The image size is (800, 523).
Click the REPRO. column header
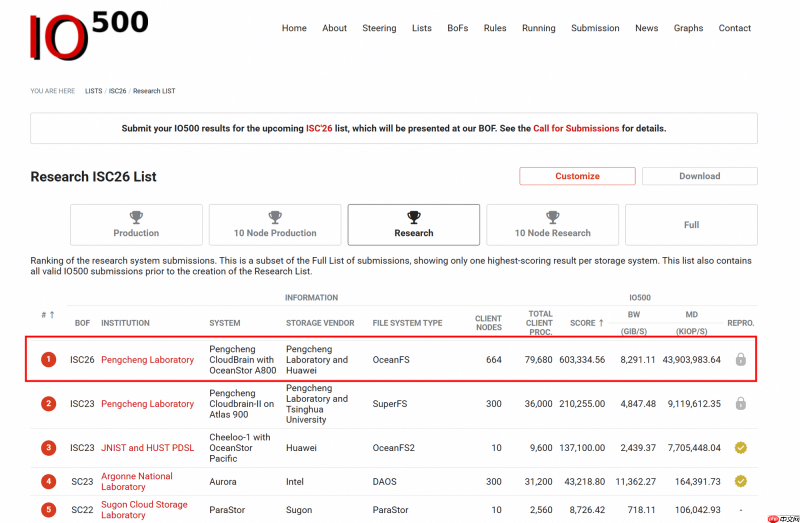pyautogui.click(x=740, y=323)
